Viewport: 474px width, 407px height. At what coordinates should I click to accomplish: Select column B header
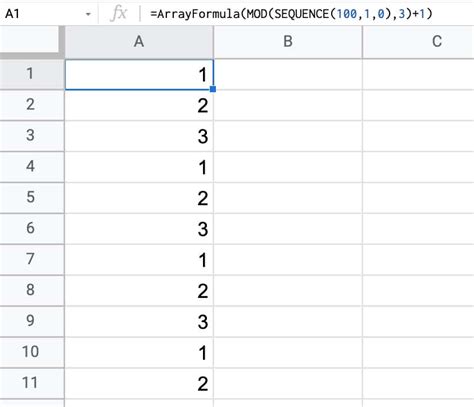click(288, 42)
